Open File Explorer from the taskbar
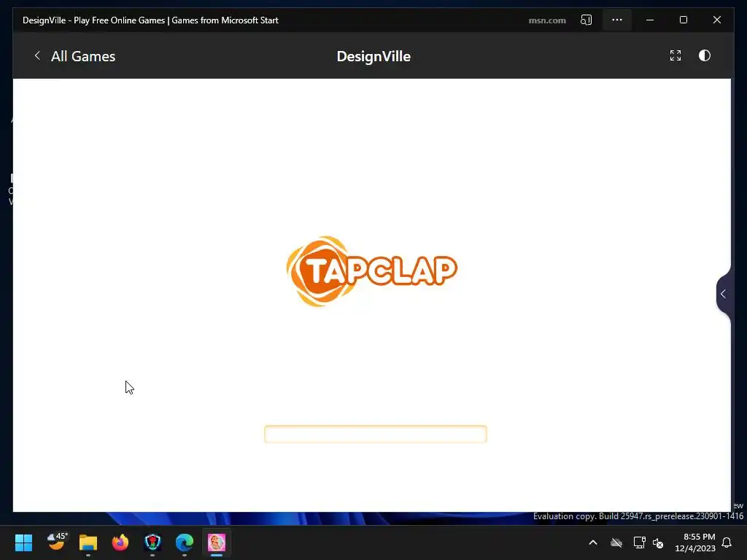The image size is (747, 560). click(88, 542)
